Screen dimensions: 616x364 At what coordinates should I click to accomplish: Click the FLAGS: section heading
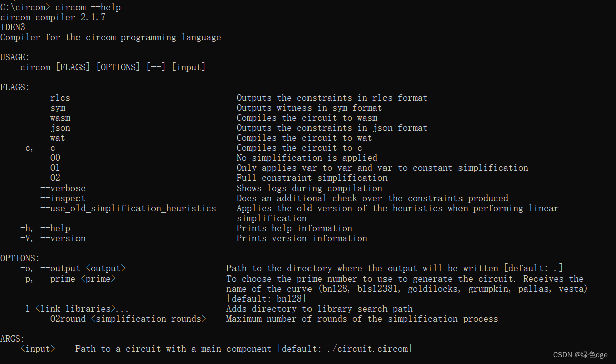(x=15, y=87)
